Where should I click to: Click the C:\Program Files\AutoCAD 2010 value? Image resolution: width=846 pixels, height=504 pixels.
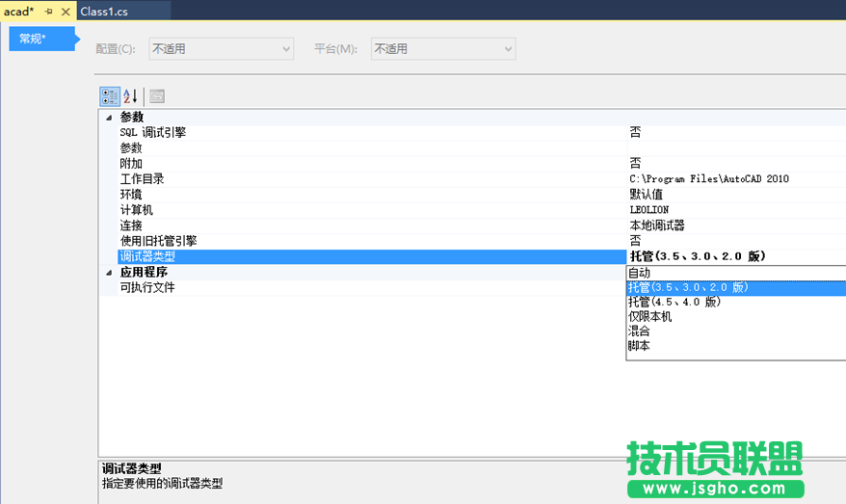pos(709,179)
